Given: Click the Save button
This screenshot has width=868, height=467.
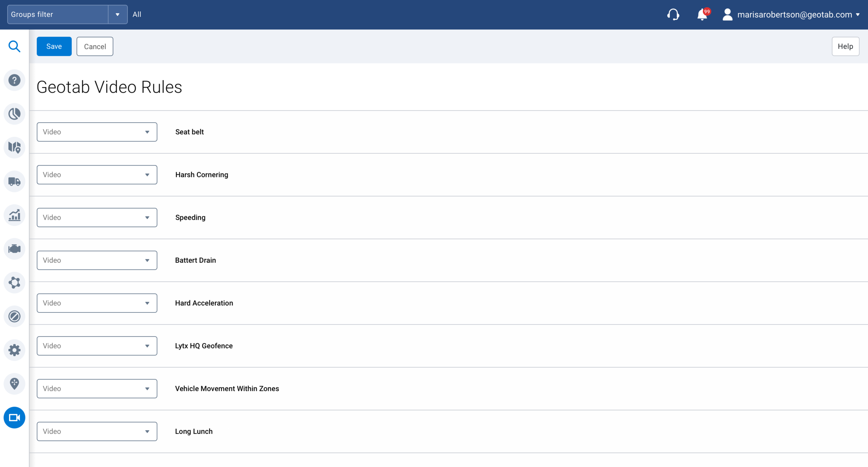Looking at the screenshot, I should click(54, 46).
